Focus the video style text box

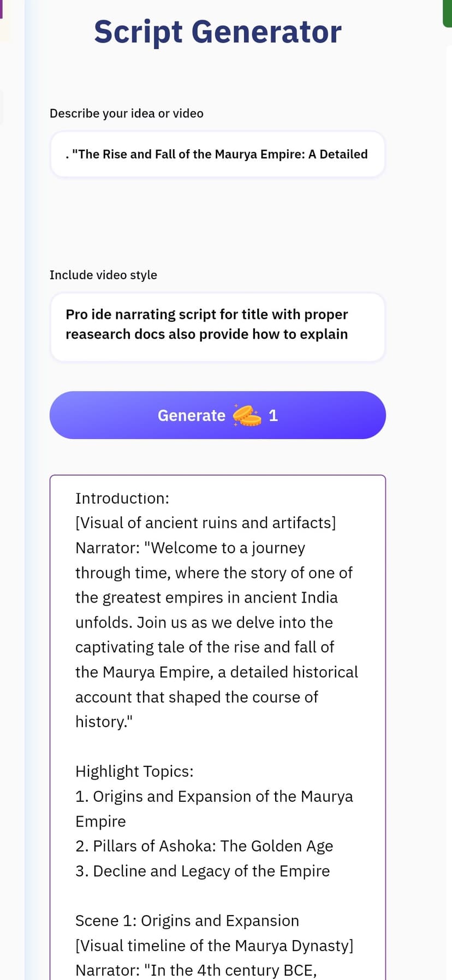point(218,327)
